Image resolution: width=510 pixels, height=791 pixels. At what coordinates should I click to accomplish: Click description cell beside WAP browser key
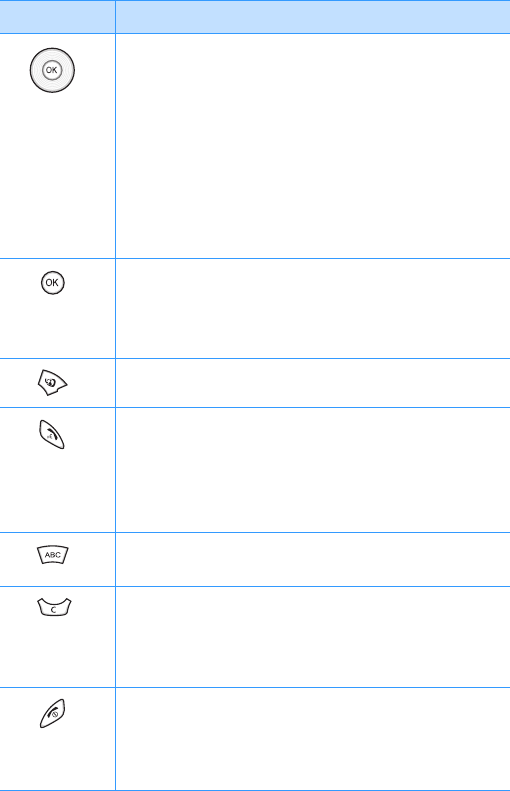[313, 383]
